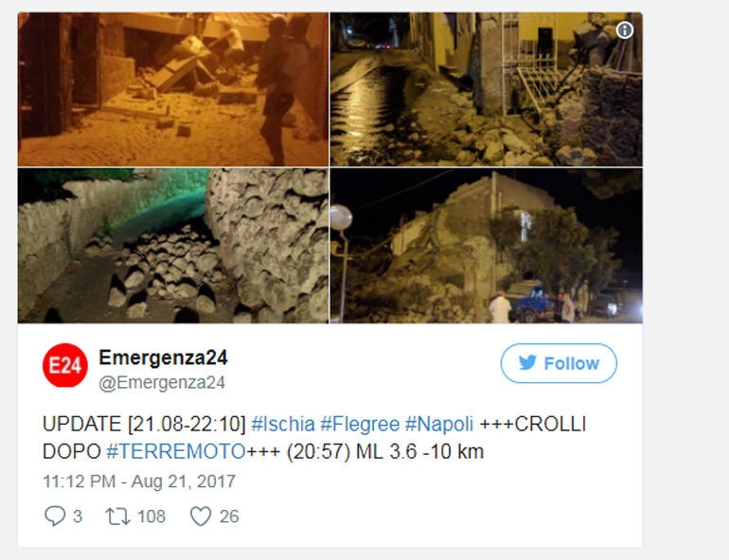Click the retweet count 108
Screen dimensions: 729x560
point(151,516)
